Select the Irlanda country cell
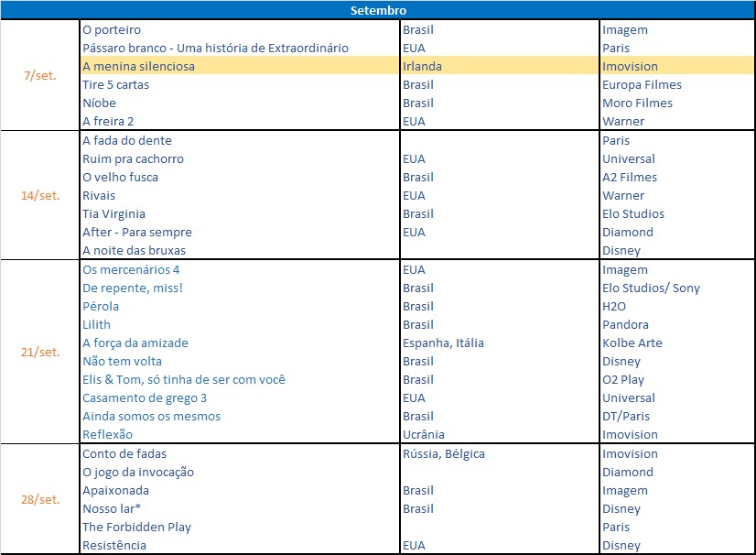The image size is (756, 555). click(500, 66)
